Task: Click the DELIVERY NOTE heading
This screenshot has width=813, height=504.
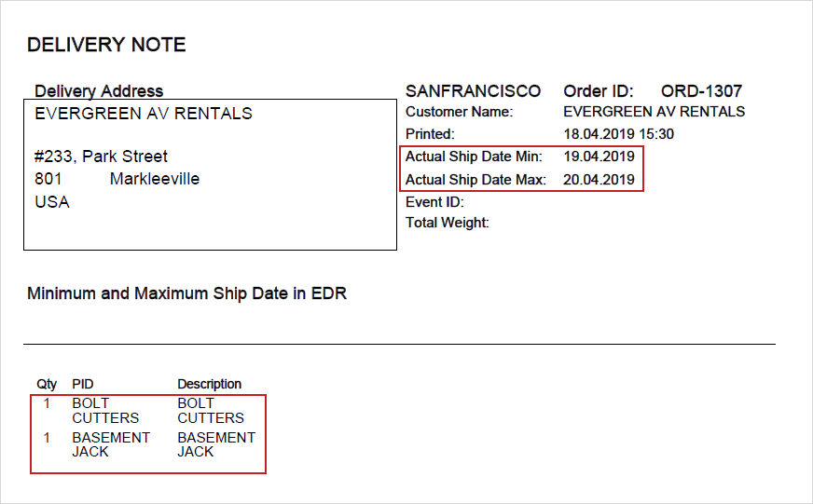Action: 106,45
